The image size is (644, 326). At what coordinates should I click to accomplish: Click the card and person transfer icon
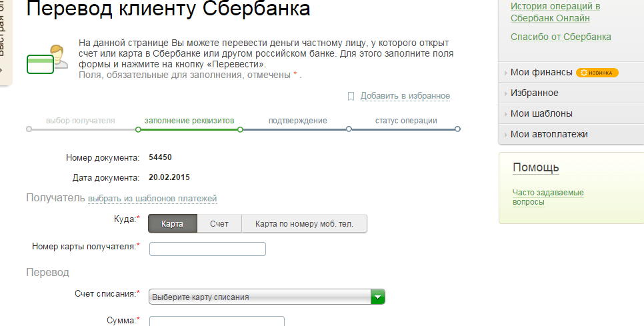(47, 59)
